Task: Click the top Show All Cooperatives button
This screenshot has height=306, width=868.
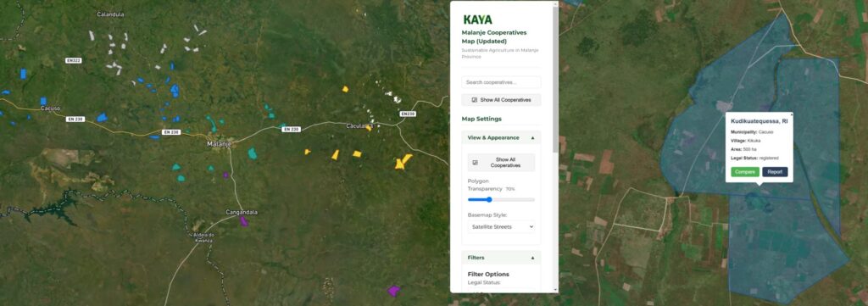Action: 501,100
